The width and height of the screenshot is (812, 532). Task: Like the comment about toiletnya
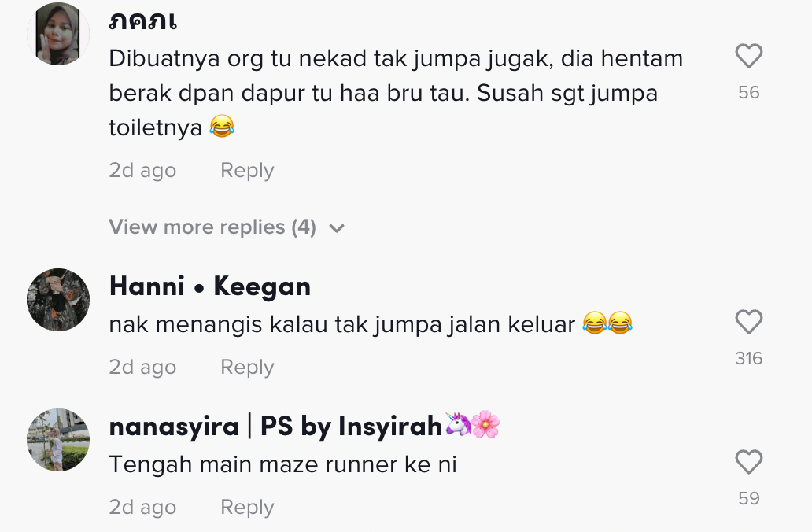[749, 56]
